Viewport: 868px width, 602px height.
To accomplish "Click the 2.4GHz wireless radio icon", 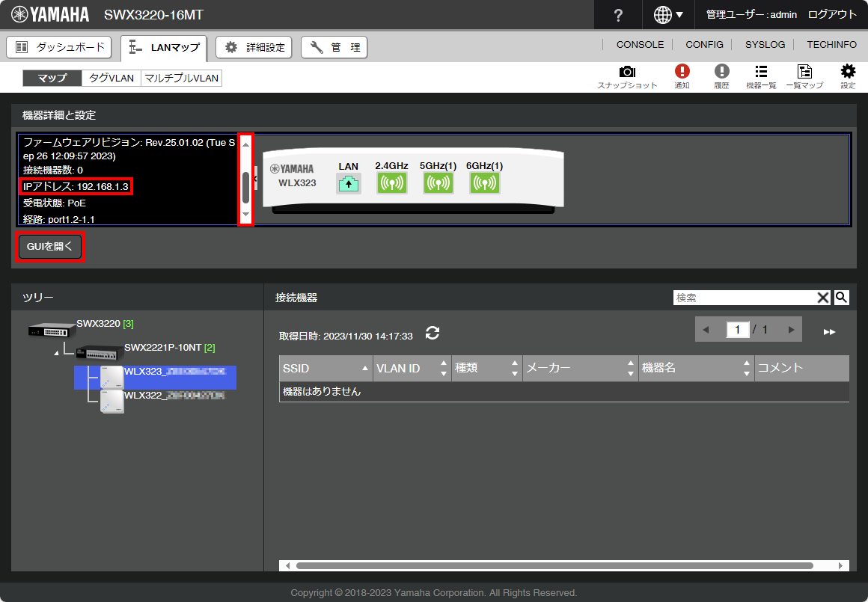I will [391, 182].
